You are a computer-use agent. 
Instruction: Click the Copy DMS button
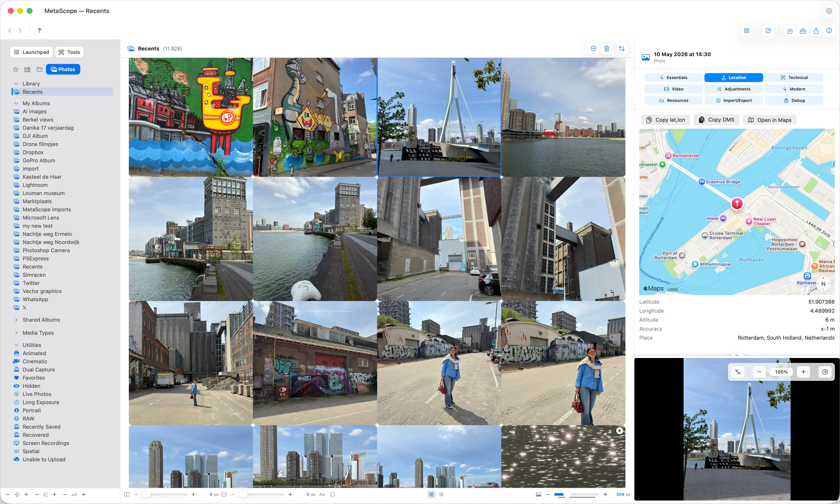(716, 120)
